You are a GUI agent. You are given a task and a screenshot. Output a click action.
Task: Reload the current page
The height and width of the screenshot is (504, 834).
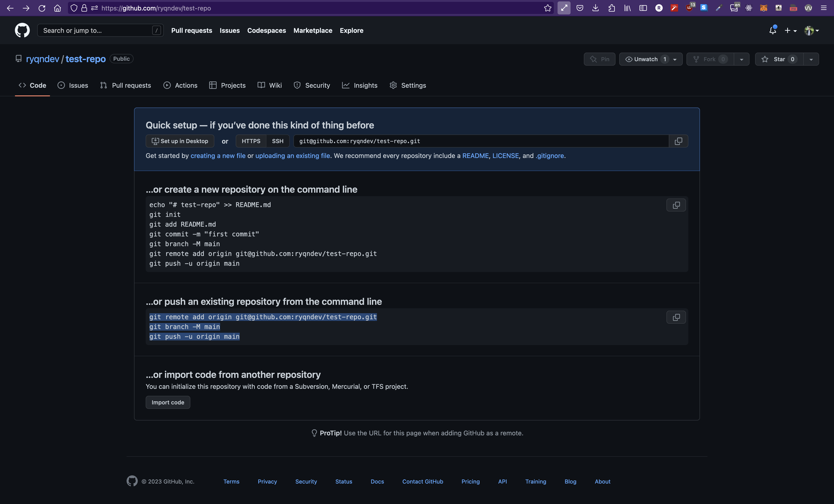(x=42, y=8)
